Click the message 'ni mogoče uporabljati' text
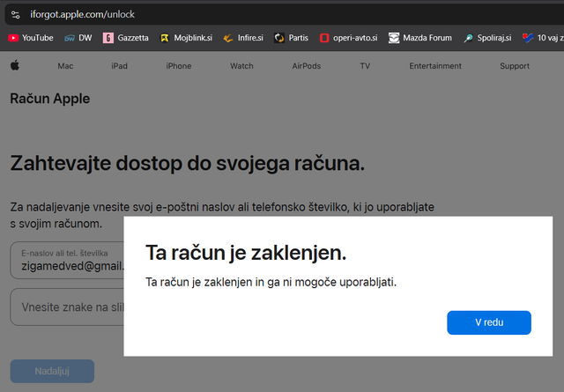The width and height of the screenshot is (564, 392). click(339, 282)
